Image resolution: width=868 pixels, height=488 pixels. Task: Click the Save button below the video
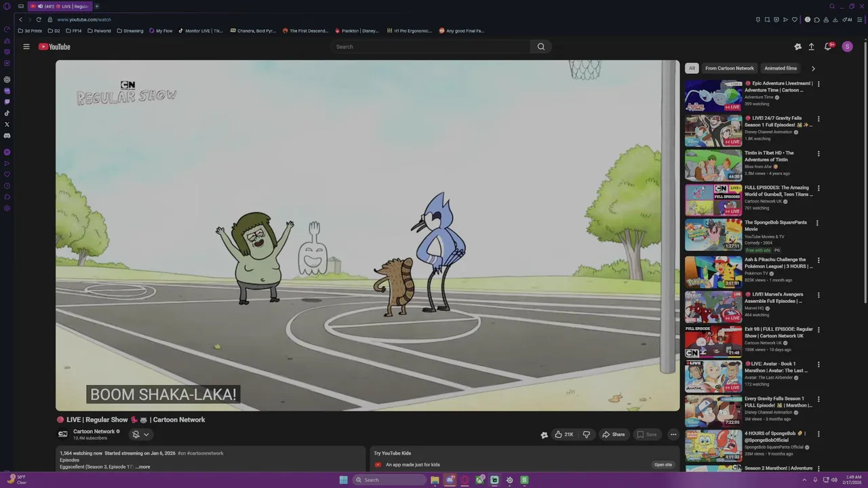[646, 434]
